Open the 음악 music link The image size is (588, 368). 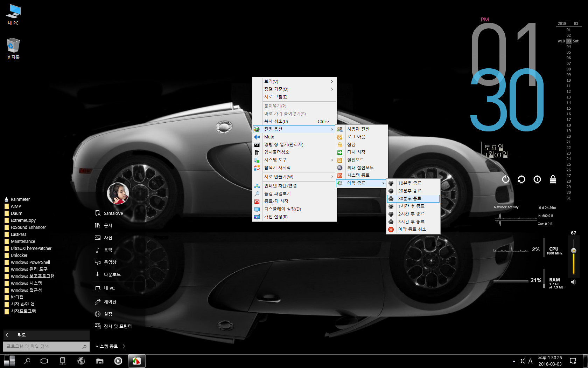[x=104, y=250]
